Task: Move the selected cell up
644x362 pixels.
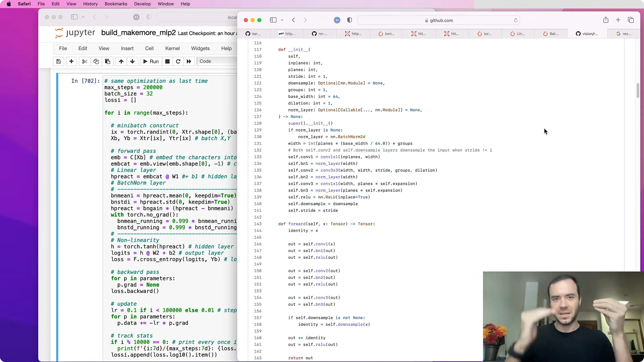Action: coord(121,62)
